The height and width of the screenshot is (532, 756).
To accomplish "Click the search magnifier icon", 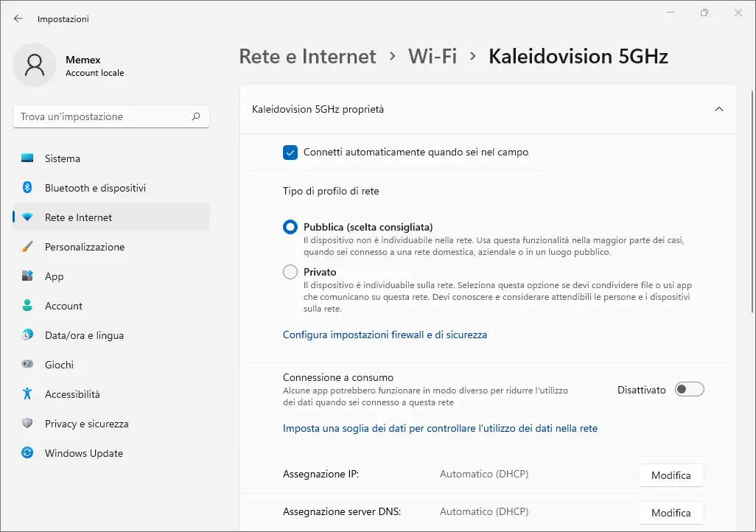I will click(x=196, y=116).
